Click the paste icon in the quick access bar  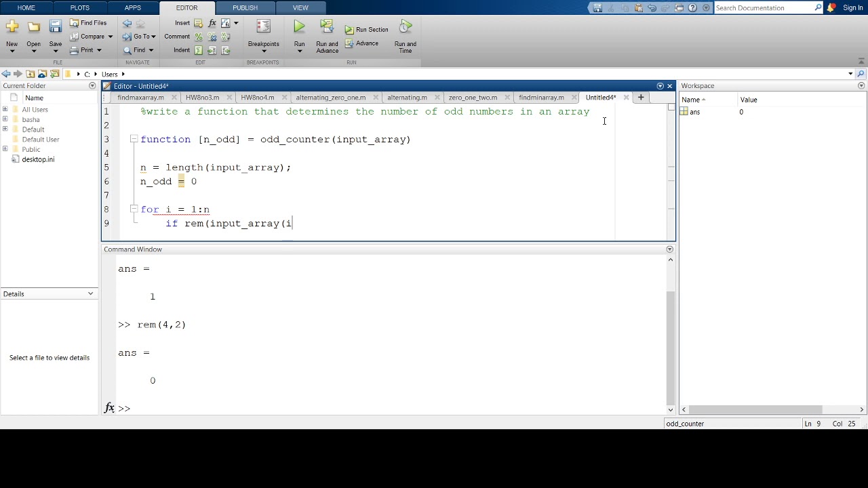point(638,8)
